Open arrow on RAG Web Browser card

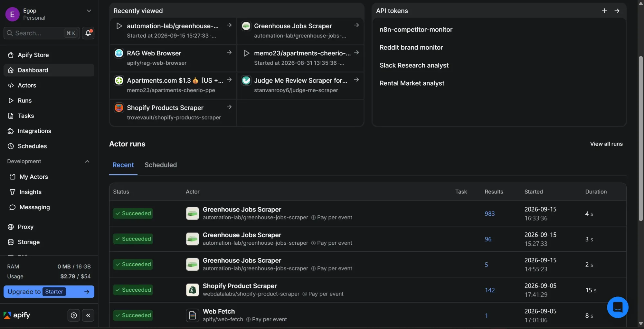pos(229,52)
